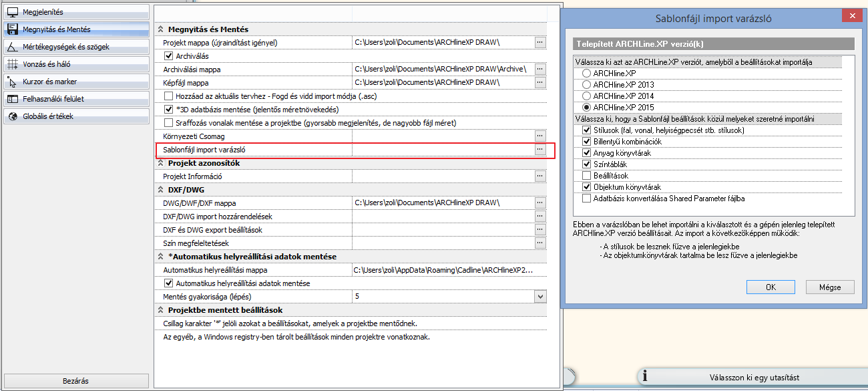The width and height of the screenshot is (868, 391).
Task: Click the Bezárás button
Action: 75,381
